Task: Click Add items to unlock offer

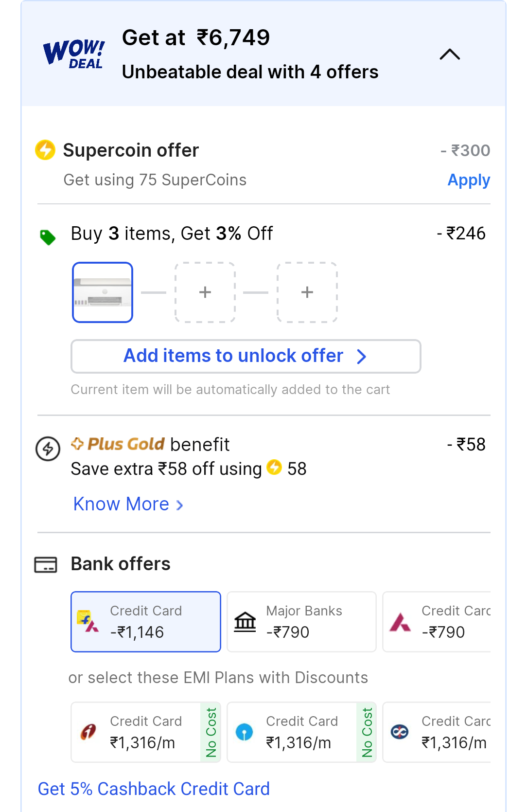Action: pyautogui.click(x=246, y=357)
